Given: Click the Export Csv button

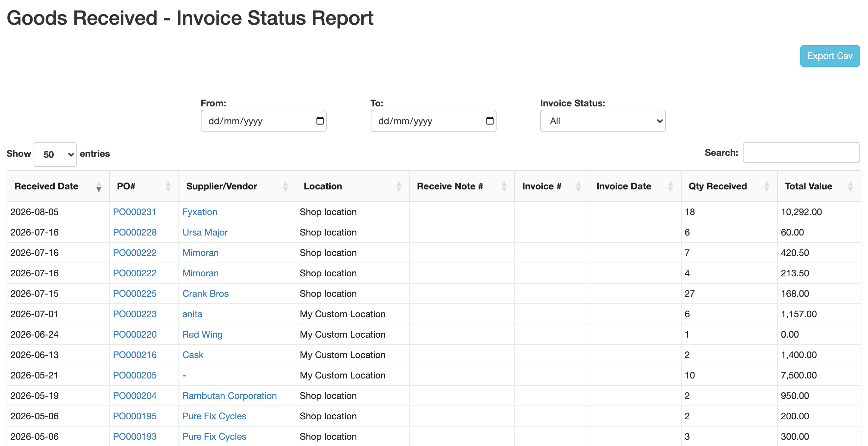Looking at the screenshot, I should tap(829, 56).
